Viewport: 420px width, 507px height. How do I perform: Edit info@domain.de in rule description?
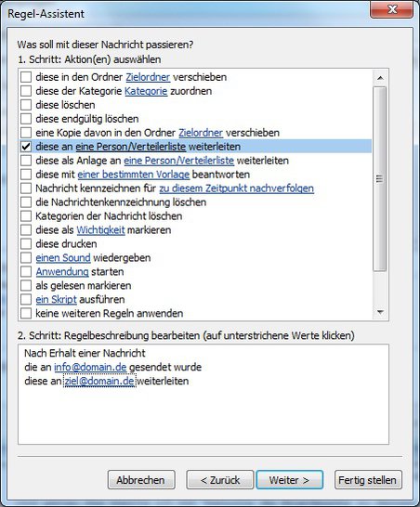[x=90, y=368]
